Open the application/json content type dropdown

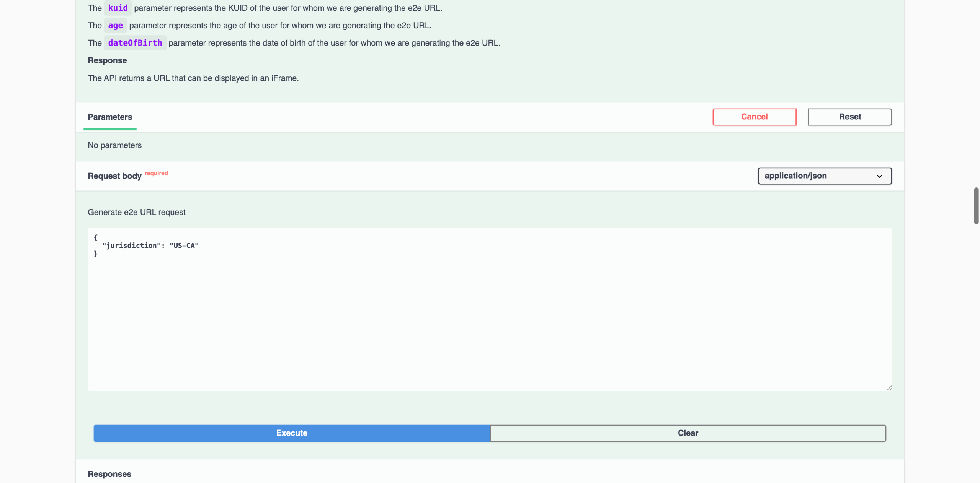pos(825,176)
